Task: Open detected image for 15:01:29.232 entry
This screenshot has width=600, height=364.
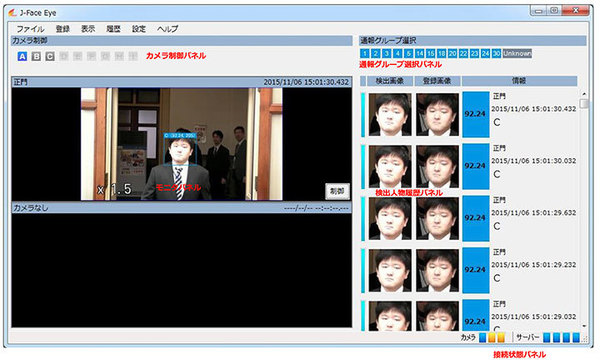Action: click(x=390, y=271)
